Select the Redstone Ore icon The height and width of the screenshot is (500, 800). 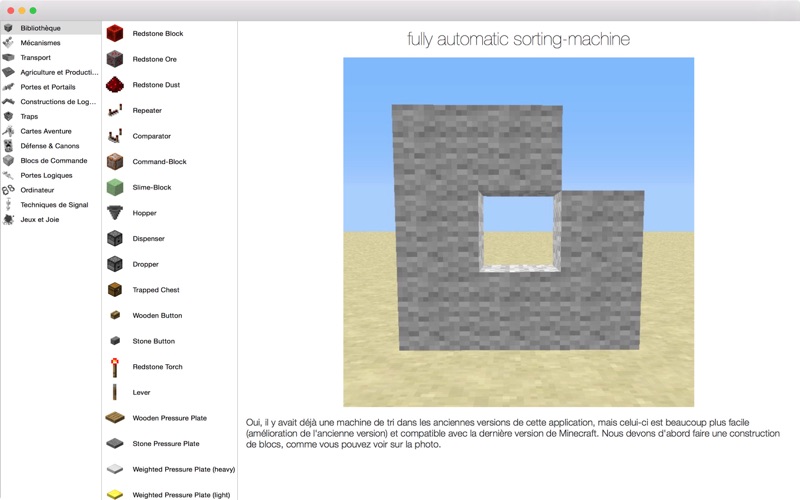(x=115, y=59)
